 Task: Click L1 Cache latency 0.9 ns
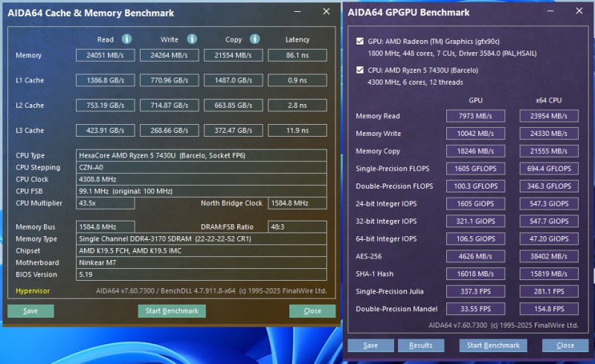[297, 80]
